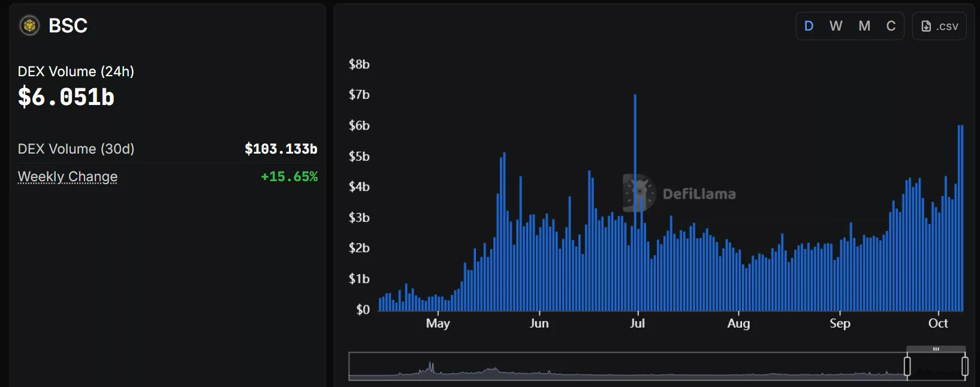Click the underlined Weekly Change label
This screenshot has width=980, height=387.
(x=68, y=176)
